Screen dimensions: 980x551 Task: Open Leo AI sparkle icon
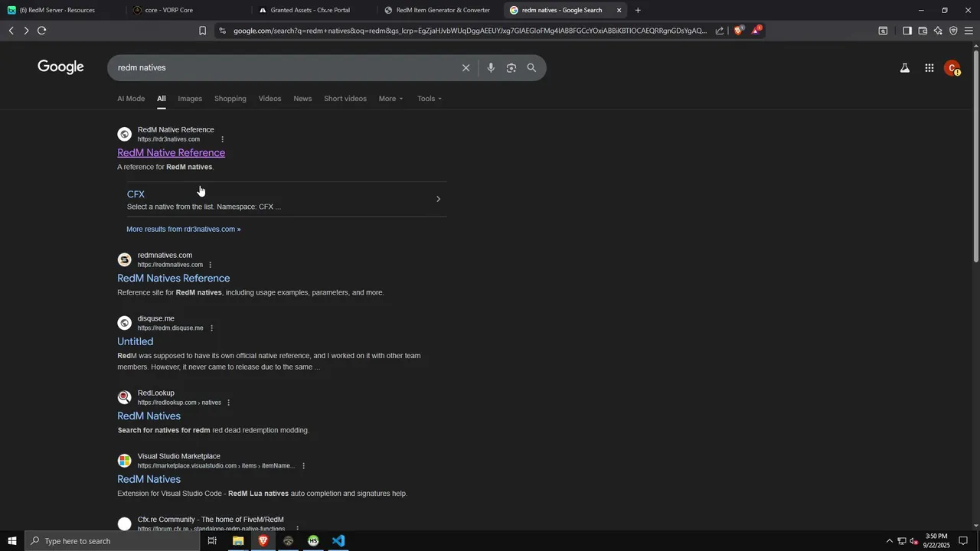tap(938, 31)
